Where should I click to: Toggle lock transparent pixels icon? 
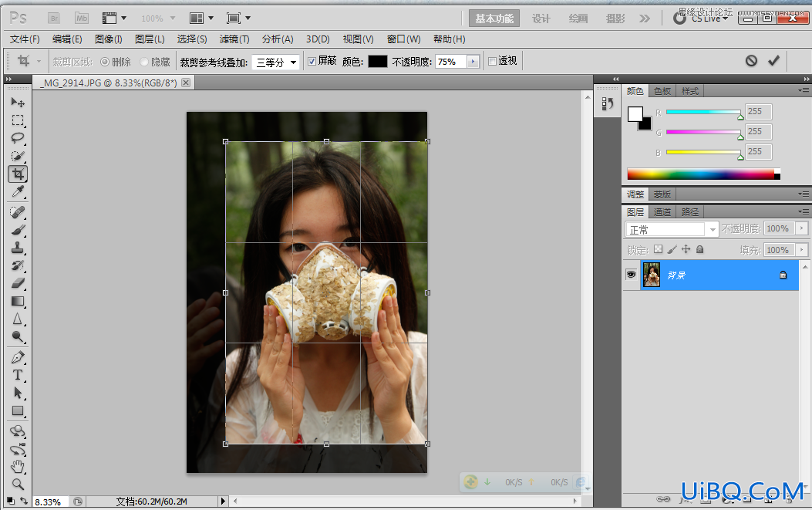659,249
